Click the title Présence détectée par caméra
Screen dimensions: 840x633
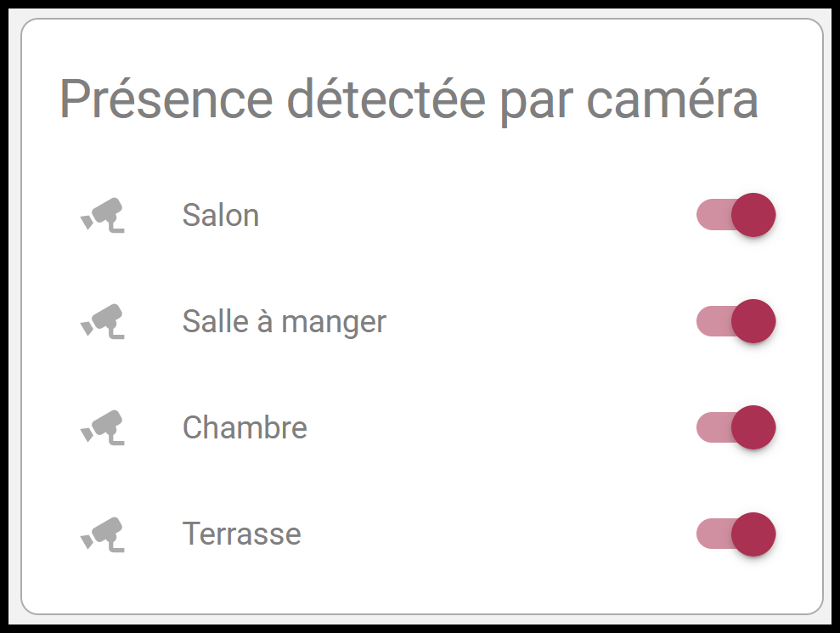click(411, 98)
